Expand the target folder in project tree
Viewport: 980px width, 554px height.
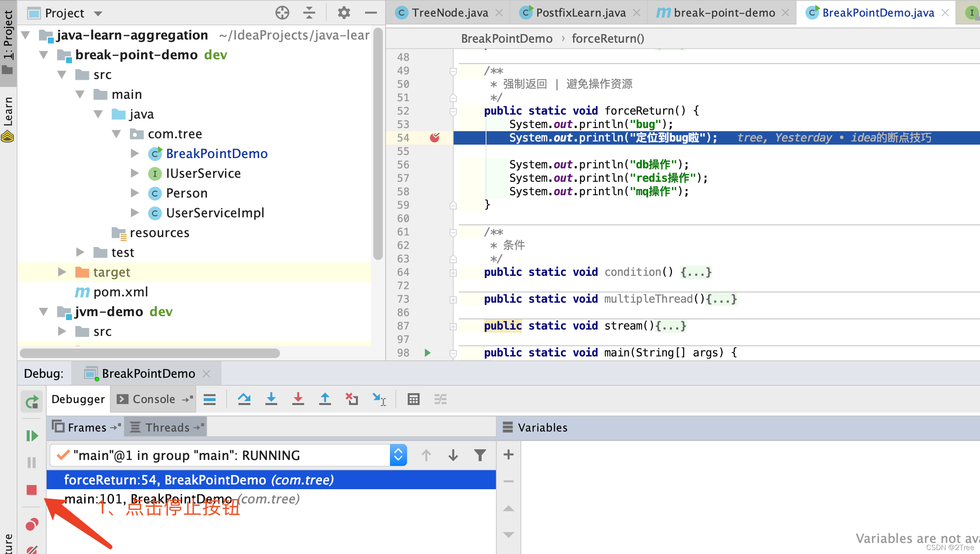(62, 272)
